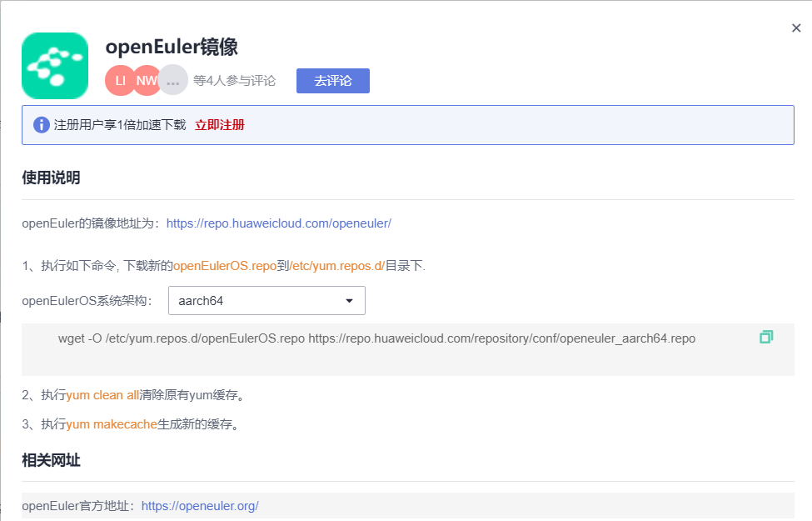Screen dimensions: 812x521
Task: Close the openEuler镜像 dialog
Action: (796, 28)
